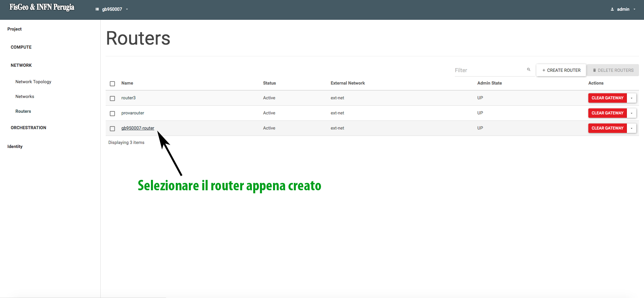
Task: Expand the Compute sidebar section
Action: click(x=21, y=47)
